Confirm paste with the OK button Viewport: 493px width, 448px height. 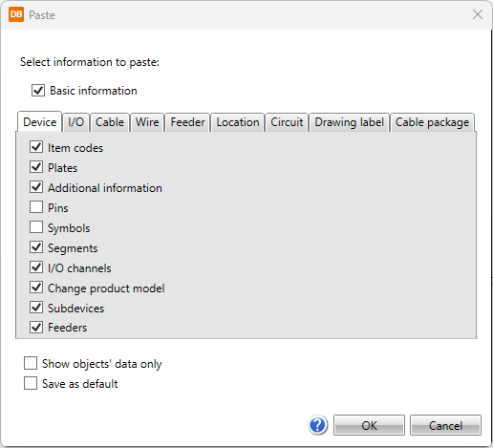pos(369,425)
